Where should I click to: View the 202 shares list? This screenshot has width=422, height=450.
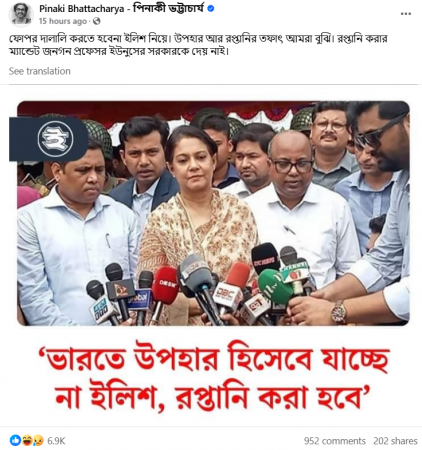point(395,441)
